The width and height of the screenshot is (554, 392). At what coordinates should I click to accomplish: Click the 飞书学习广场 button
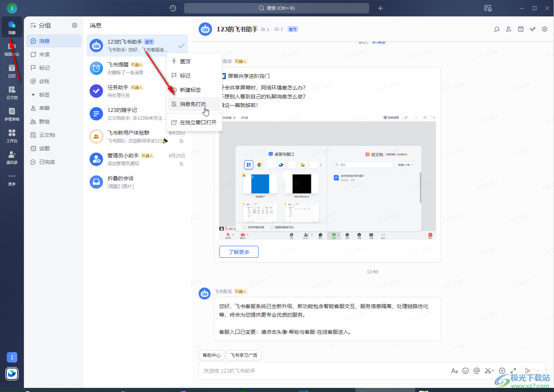(244, 355)
